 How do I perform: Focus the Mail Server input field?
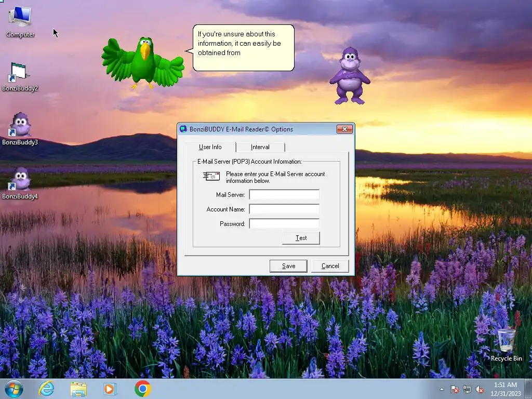[284, 194]
